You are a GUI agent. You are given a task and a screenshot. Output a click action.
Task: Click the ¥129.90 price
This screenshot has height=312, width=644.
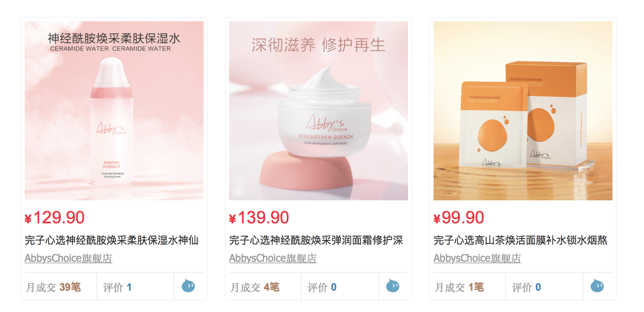click(55, 218)
